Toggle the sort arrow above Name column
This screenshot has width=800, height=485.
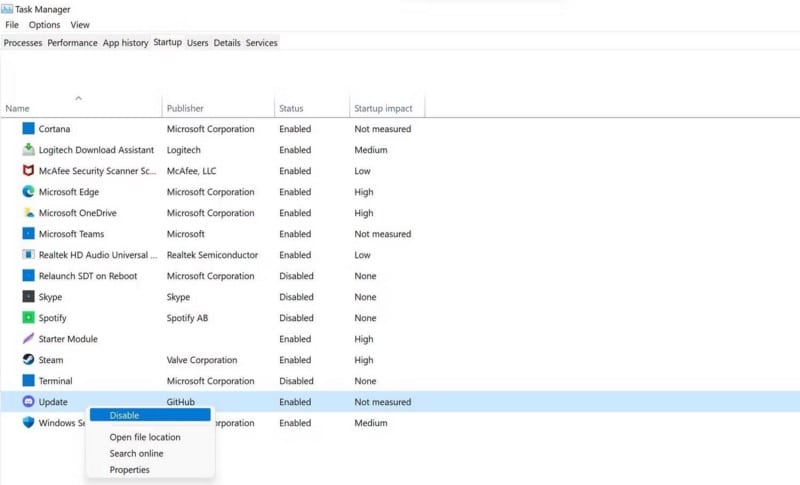79,98
